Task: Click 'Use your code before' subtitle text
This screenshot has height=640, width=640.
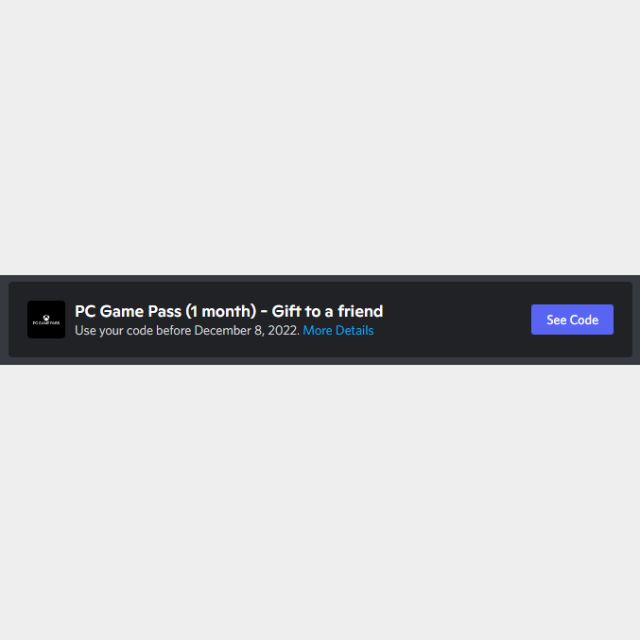Action: pyautogui.click(x=133, y=330)
